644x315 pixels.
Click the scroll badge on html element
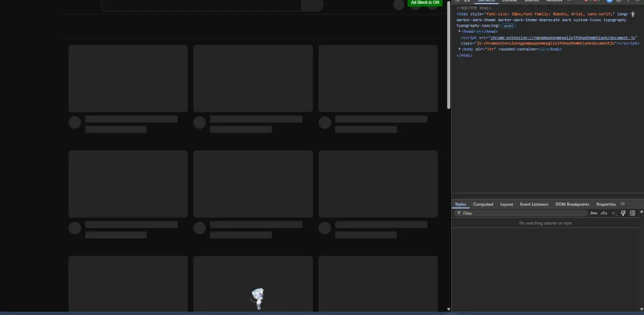(x=509, y=26)
